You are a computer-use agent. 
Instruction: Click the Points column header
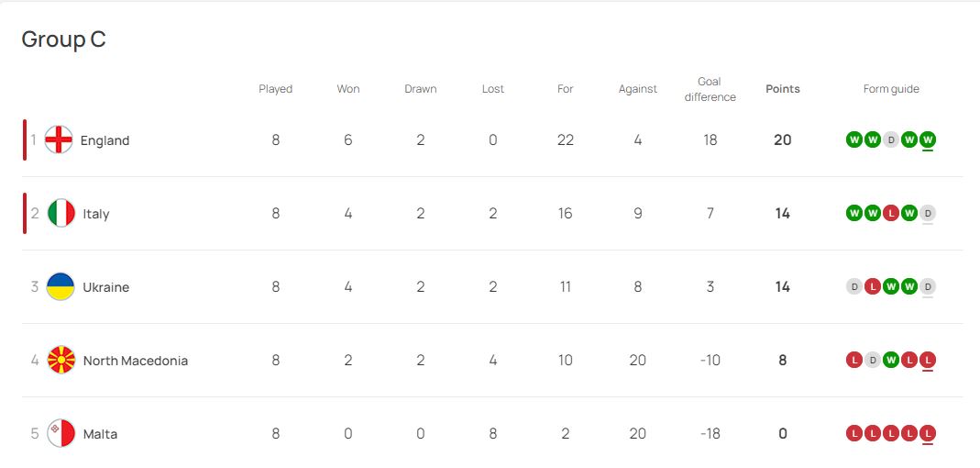pos(783,89)
